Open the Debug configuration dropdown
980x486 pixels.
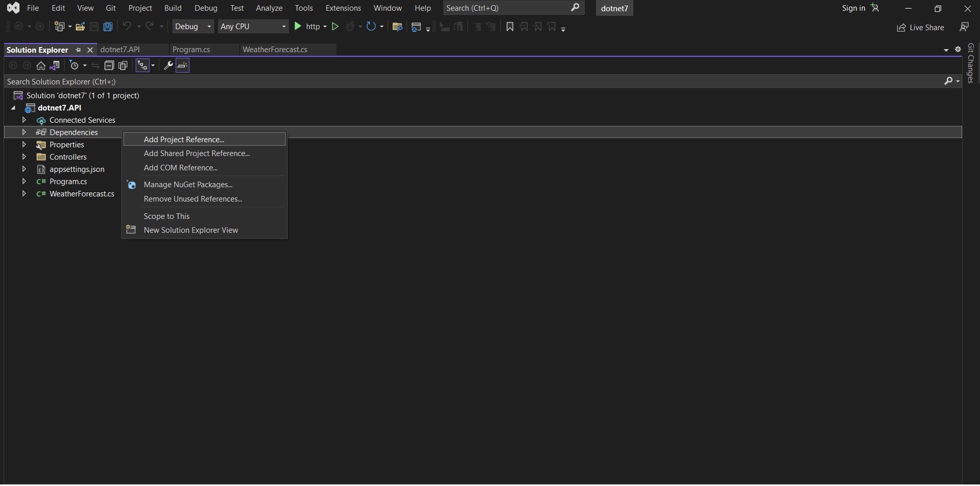(x=193, y=27)
